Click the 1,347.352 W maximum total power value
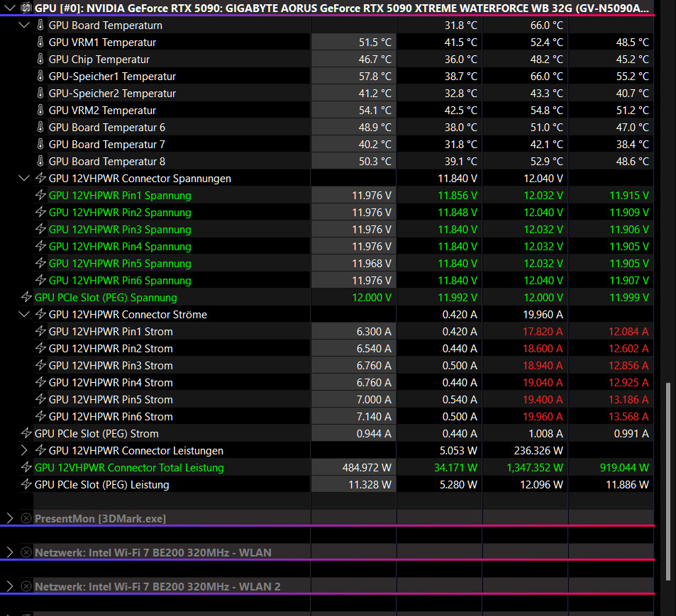Image resolution: width=676 pixels, height=616 pixels. (535, 467)
